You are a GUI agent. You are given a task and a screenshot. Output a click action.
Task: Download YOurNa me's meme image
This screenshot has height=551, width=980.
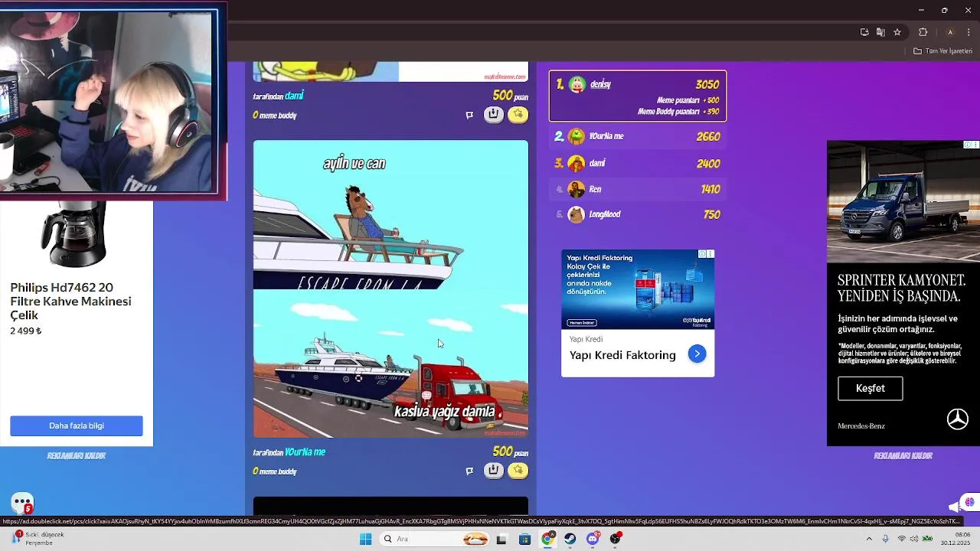pos(494,470)
